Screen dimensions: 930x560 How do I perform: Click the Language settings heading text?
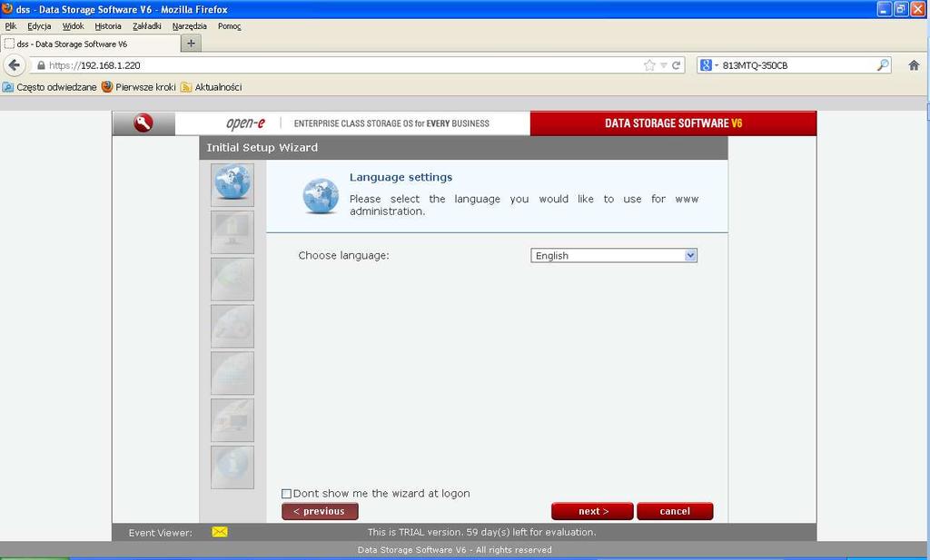(x=401, y=177)
